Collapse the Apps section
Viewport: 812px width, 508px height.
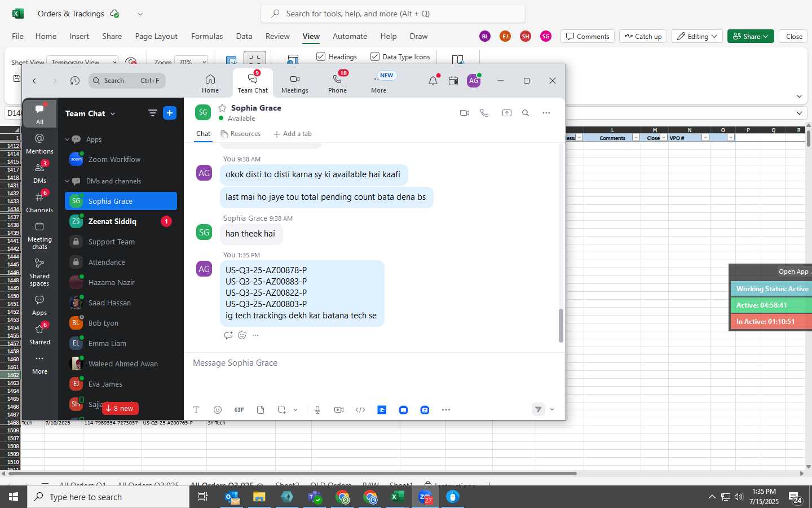(67, 139)
